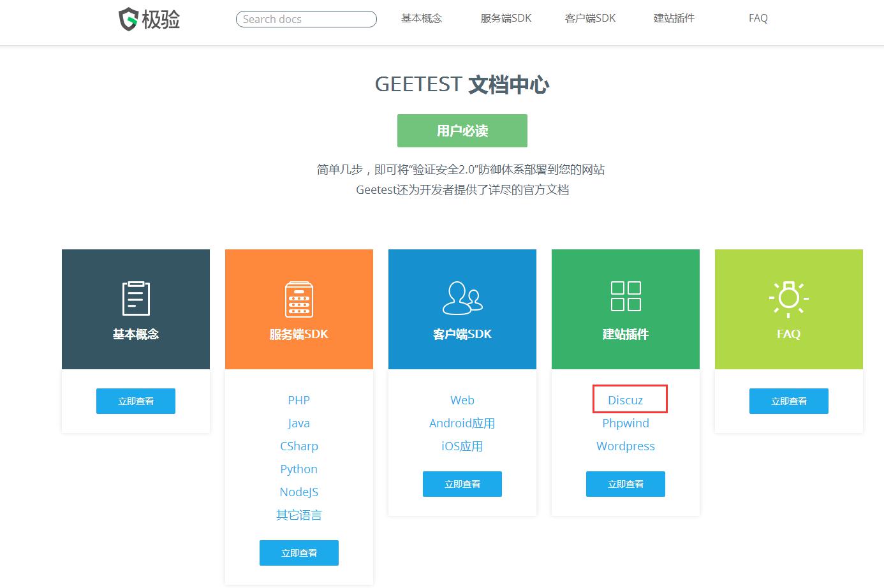Viewport: 884px width, 588px height.
Task: Open the Java SDK link
Action: (299, 423)
